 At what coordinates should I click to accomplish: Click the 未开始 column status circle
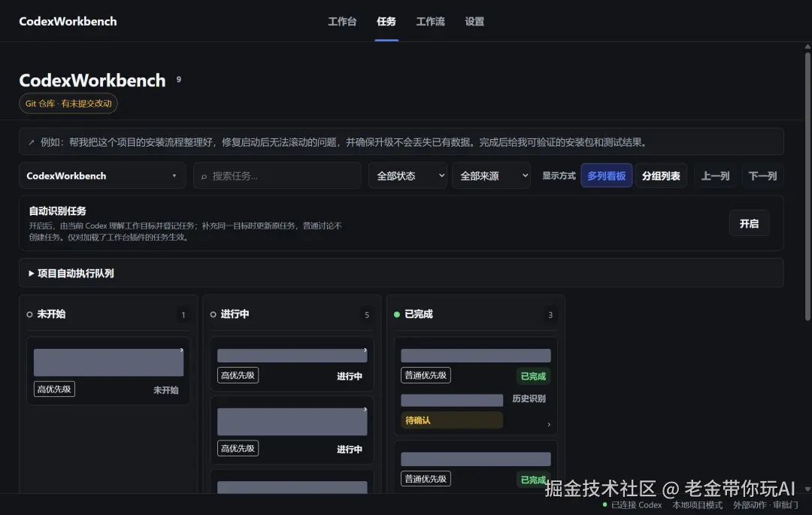(x=29, y=314)
